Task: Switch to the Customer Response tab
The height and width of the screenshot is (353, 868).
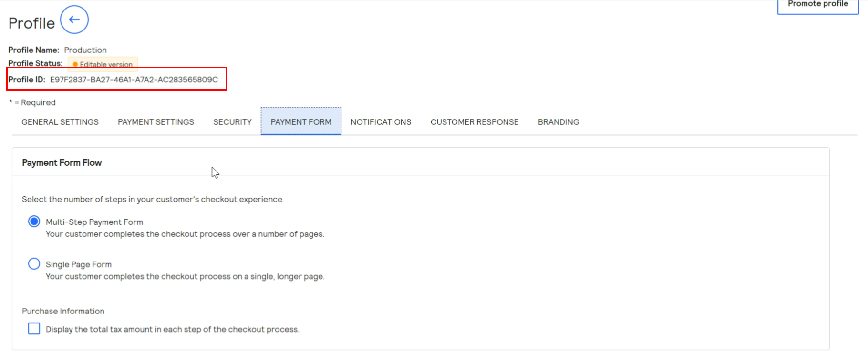Action: (474, 122)
